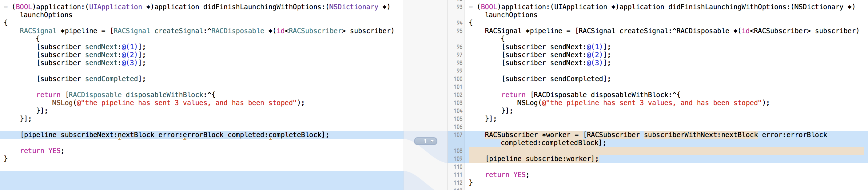
Task: Click the NSLog string on line 103
Action: 652,103
